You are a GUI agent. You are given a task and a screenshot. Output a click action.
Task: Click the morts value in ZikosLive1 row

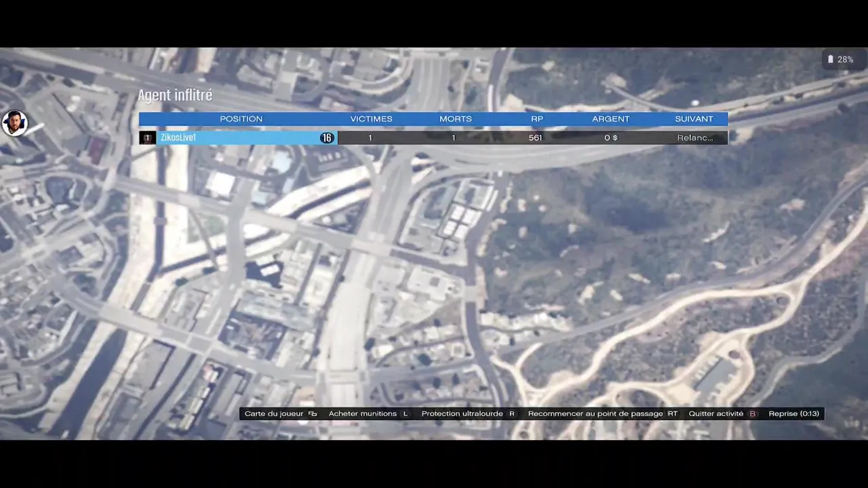tap(454, 138)
